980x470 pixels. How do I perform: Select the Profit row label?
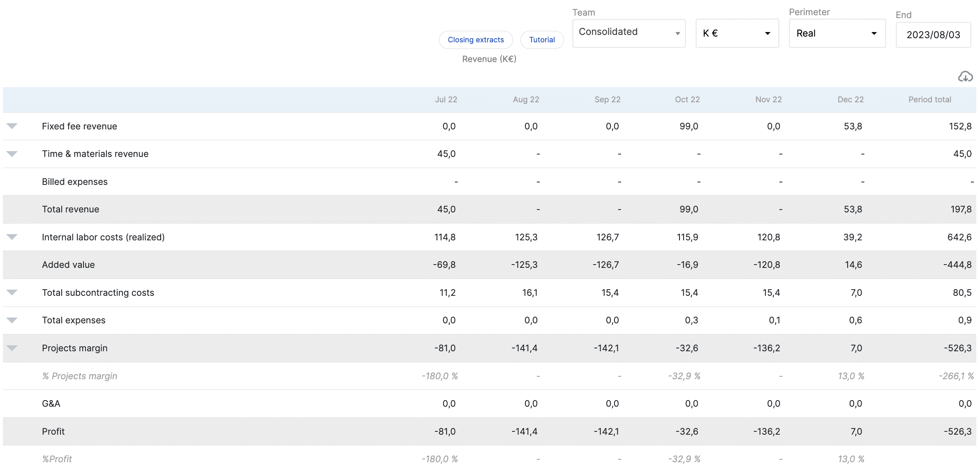(x=53, y=431)
